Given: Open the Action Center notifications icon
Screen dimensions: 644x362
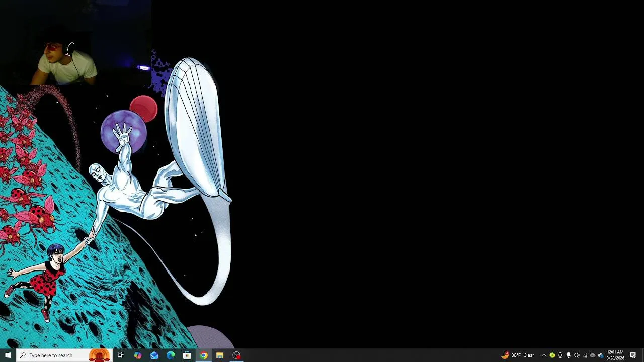Looking at the screenshot, I should (633, 355).
